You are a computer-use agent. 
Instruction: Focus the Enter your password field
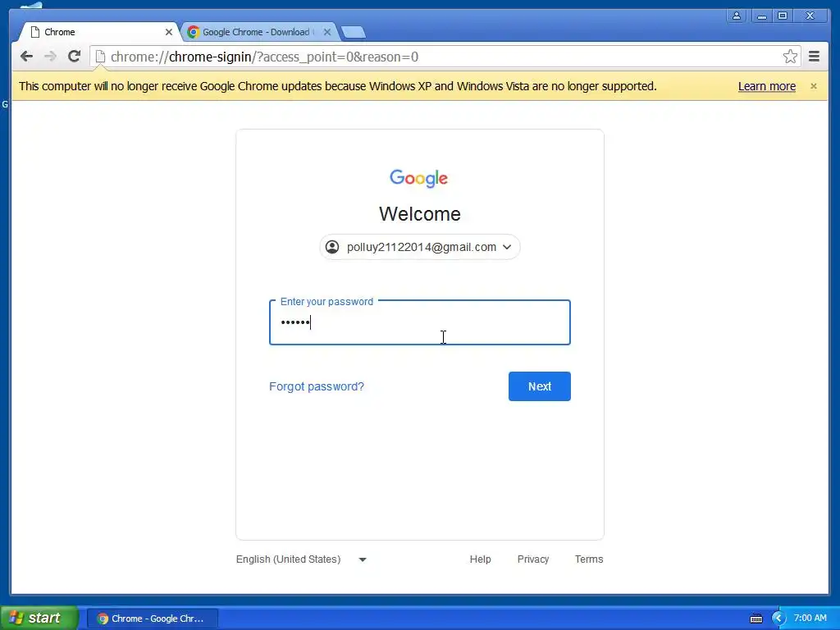click(x=419, y=322)
